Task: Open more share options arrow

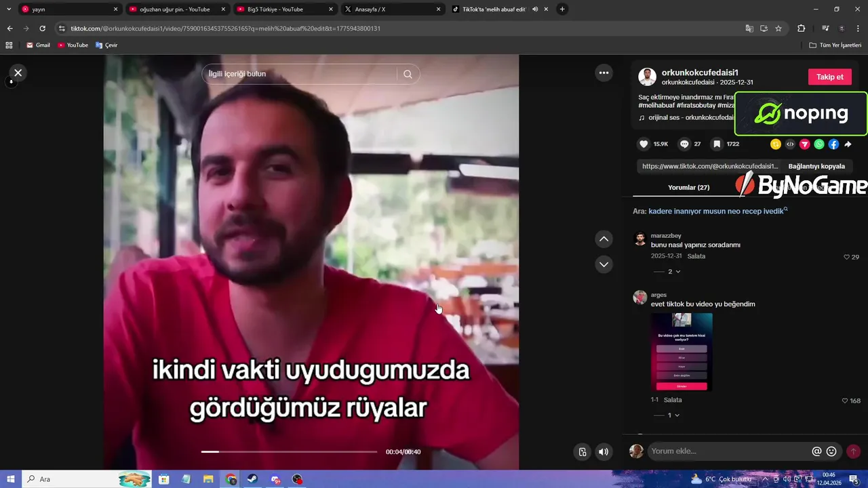Action: pos(848,144)
